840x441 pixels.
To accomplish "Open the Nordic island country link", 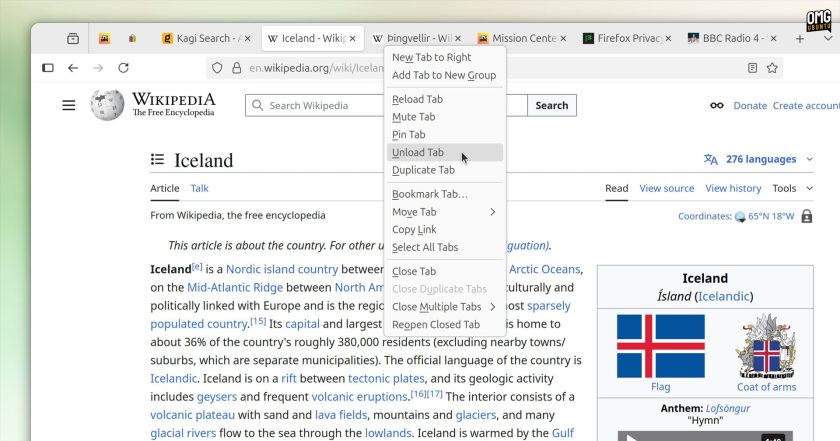I will coord(282,269).
